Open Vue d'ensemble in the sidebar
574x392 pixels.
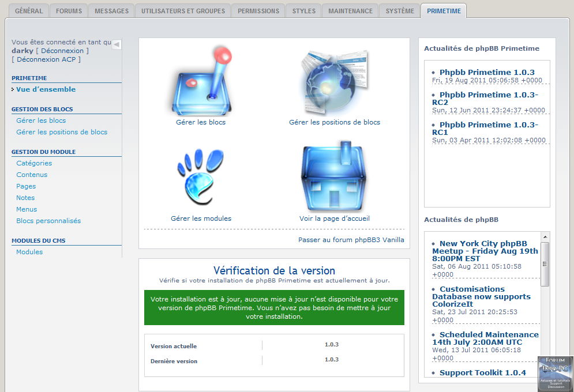tap(46, 89)
